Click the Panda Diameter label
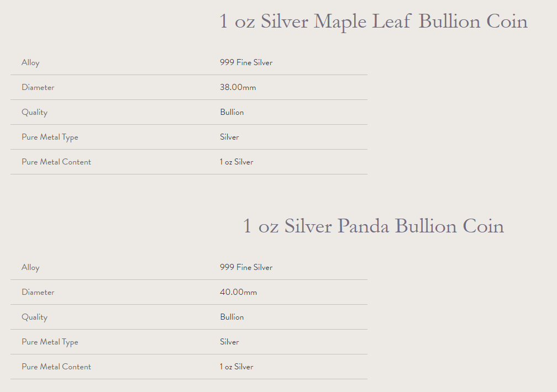This screenshot has height=392, width=557. tap(38, 292)
